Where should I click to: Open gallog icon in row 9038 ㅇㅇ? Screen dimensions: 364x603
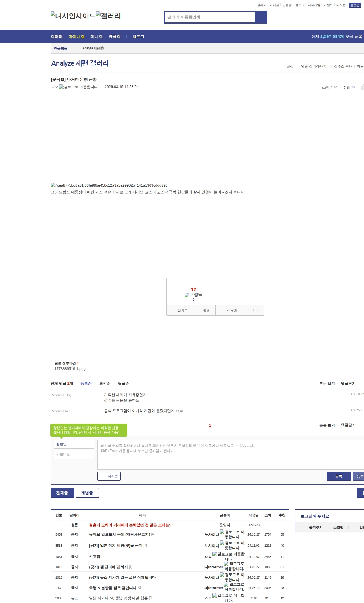coord(229,598)
